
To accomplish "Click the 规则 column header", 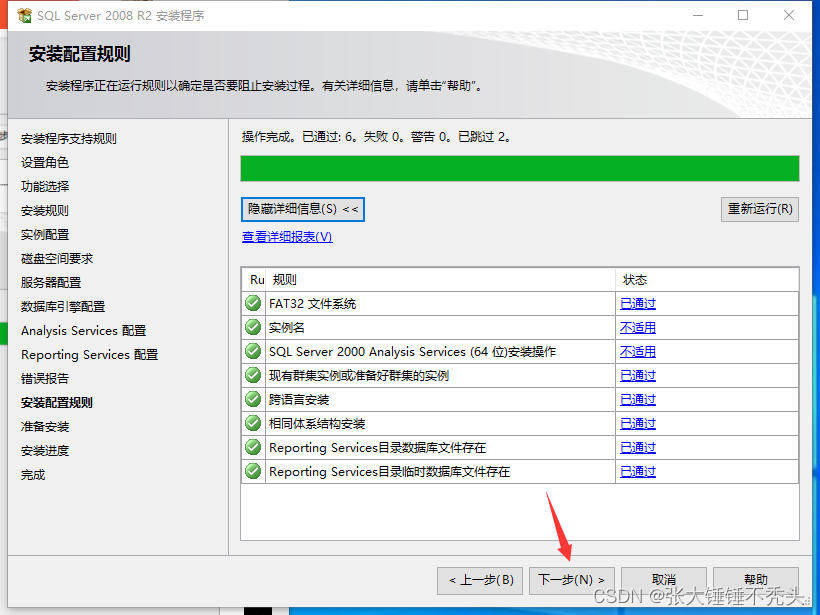I will tap(440, 280).
